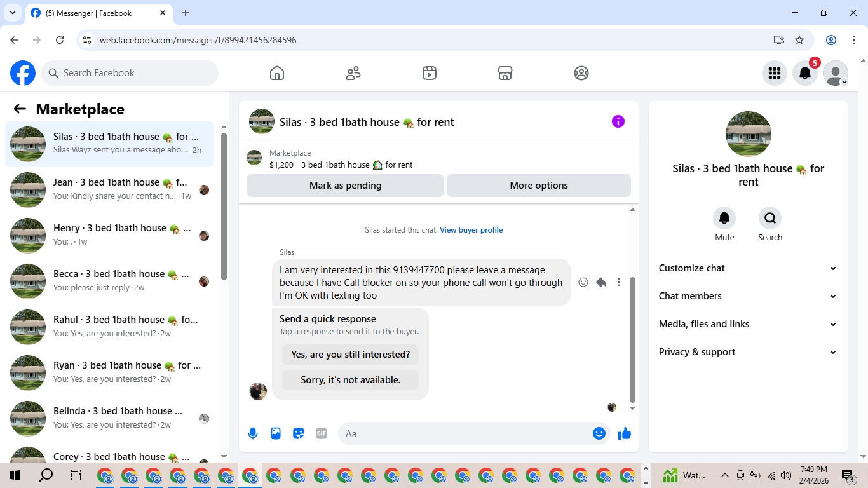Open the Marketplace storefront icon
Screen dimensions: 868x488
point(505,73)
